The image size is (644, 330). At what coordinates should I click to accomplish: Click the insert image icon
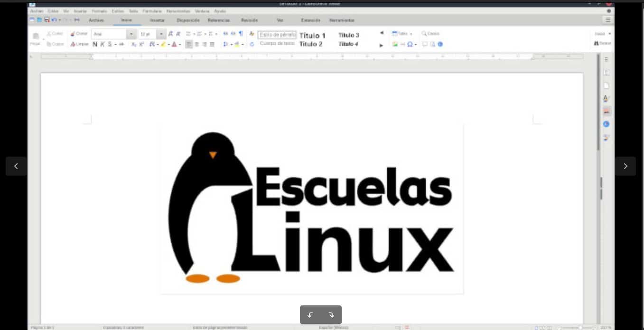click(394, 44)
